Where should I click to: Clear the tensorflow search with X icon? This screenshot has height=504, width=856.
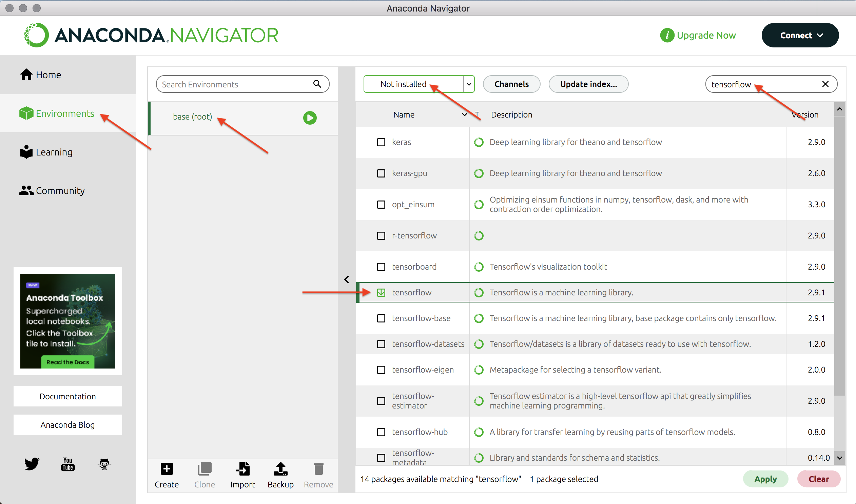825,84
